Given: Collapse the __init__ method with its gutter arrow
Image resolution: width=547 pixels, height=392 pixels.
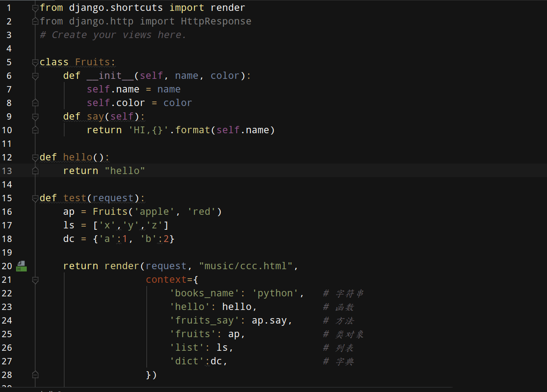Looking at the screenshot, I should click(x=35, y=75).
